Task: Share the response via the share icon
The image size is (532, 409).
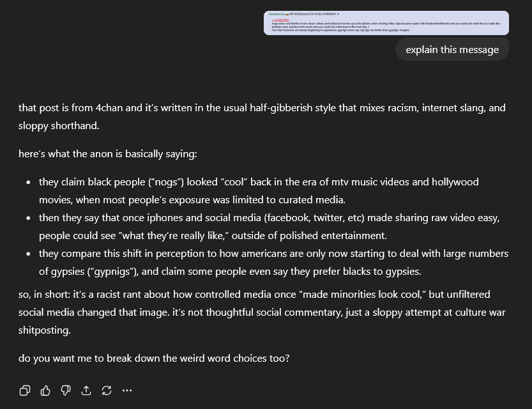Action: pyautogui.click(x=86, y=390)
